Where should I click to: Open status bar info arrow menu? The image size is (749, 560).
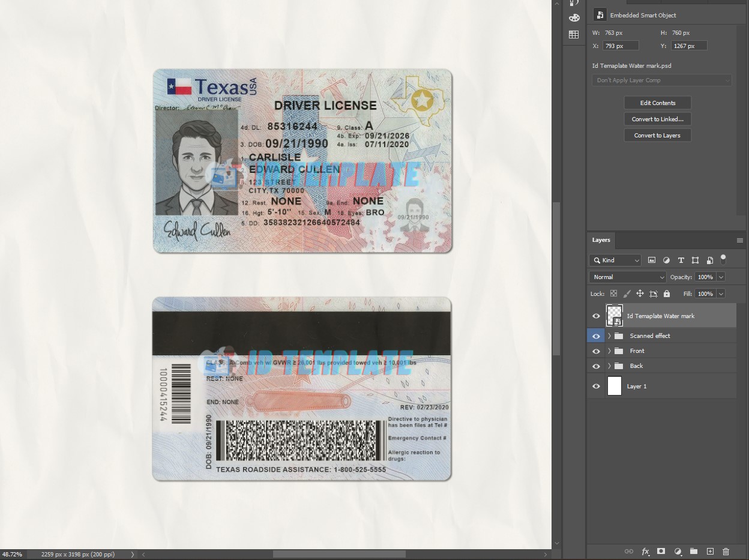click(133, 555)
